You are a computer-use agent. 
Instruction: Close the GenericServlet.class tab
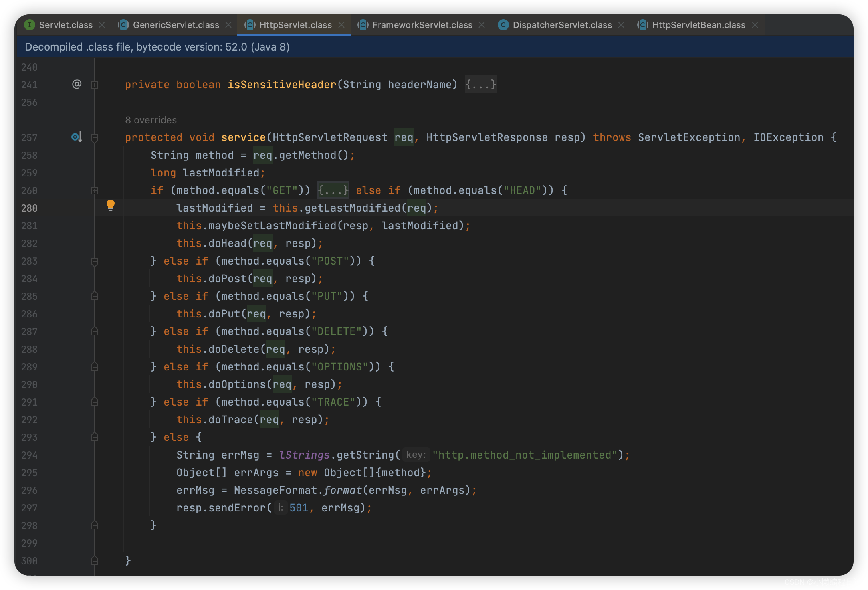(x=228, y=25)
